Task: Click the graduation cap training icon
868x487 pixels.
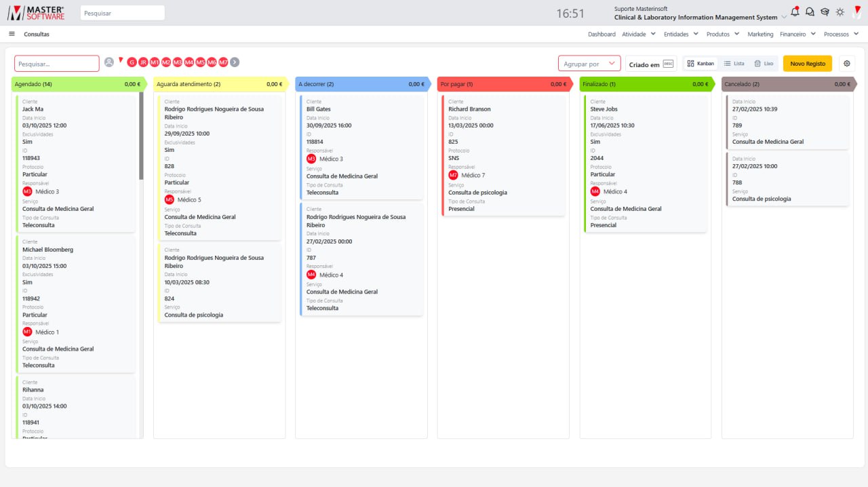Action: click(x=825, y=12)
